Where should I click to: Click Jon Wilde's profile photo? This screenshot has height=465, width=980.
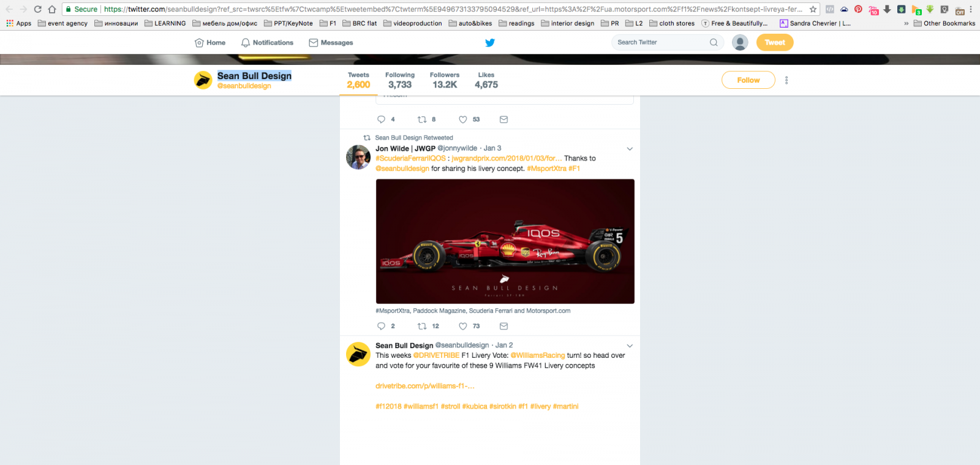click(x=358, y=157)
